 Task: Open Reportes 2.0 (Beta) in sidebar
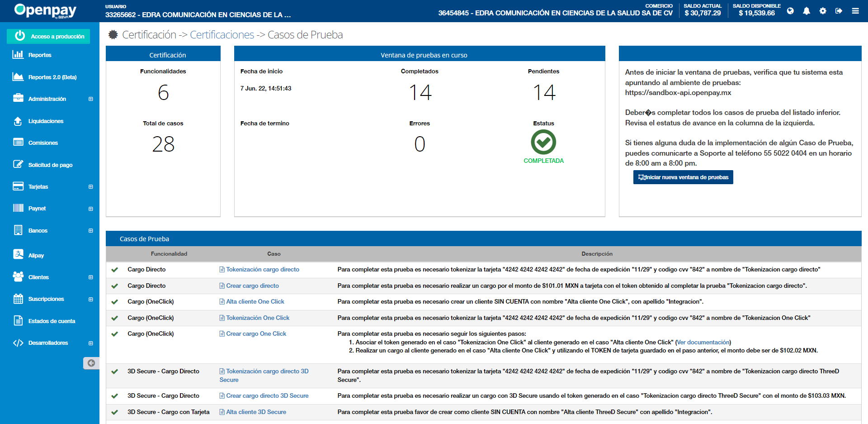(52, 77)
